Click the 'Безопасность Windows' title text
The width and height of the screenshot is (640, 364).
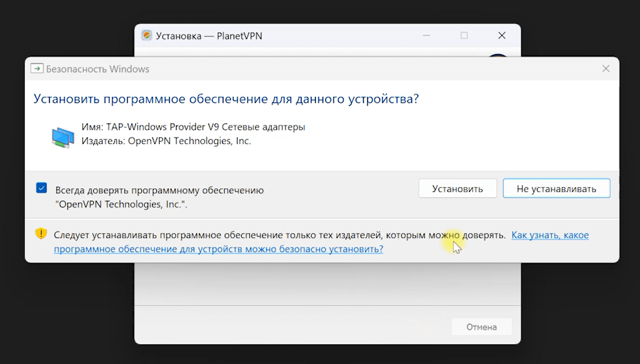click(x=98, y=69)
